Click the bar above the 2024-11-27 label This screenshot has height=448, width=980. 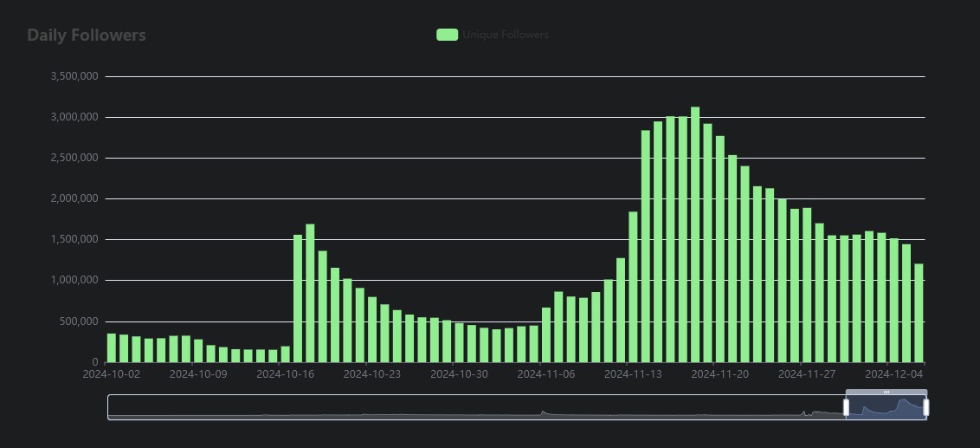pyautogui.click(x=807, y=285)
